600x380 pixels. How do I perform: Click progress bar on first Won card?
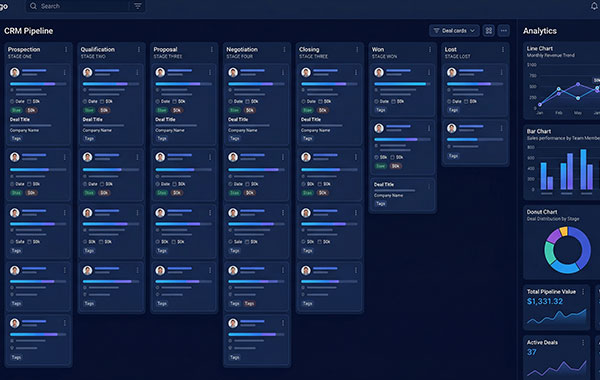[x=402, y=84]
